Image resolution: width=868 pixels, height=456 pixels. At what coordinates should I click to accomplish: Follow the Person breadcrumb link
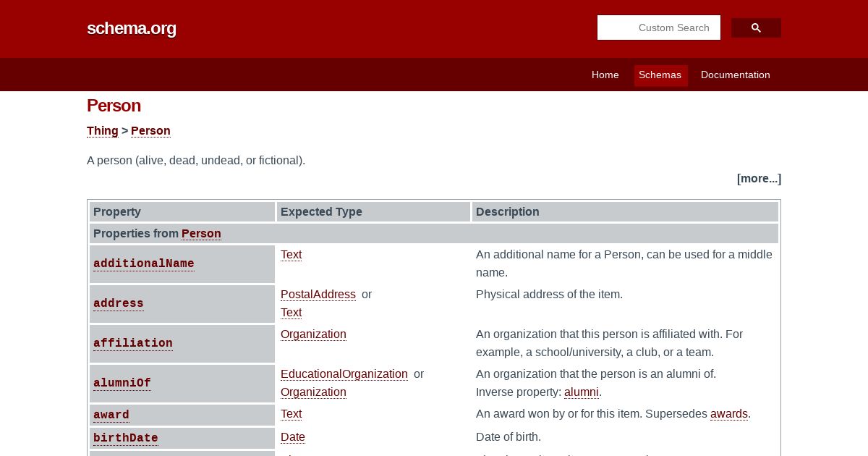point(150,131)
